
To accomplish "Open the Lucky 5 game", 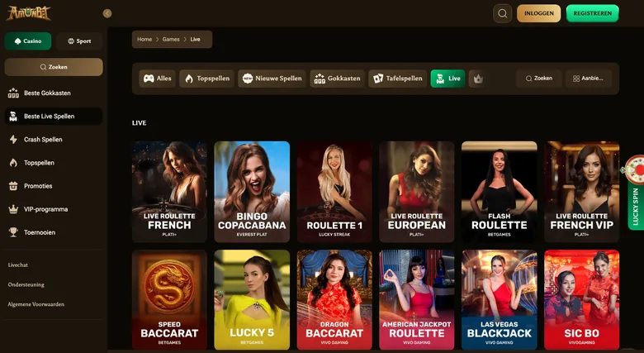I will (x=252, y=300).
